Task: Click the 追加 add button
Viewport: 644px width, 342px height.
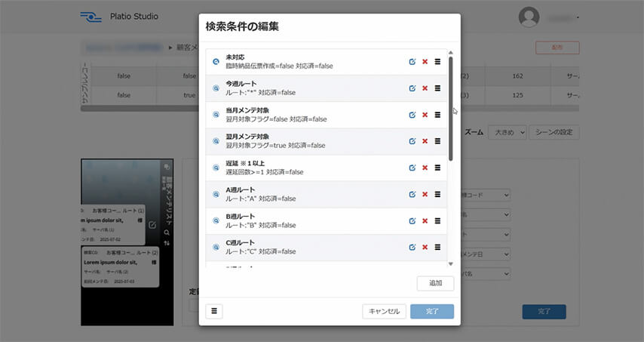Action: pos(435,283)
